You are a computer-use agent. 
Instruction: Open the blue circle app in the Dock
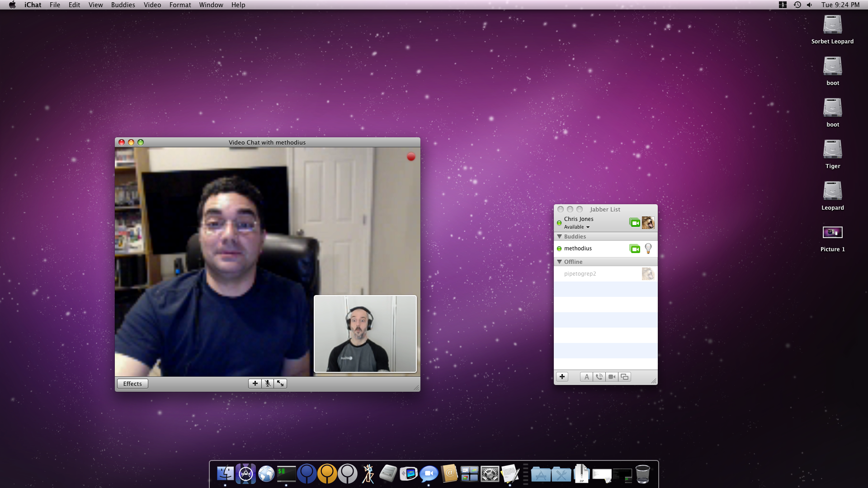(307, 474)
